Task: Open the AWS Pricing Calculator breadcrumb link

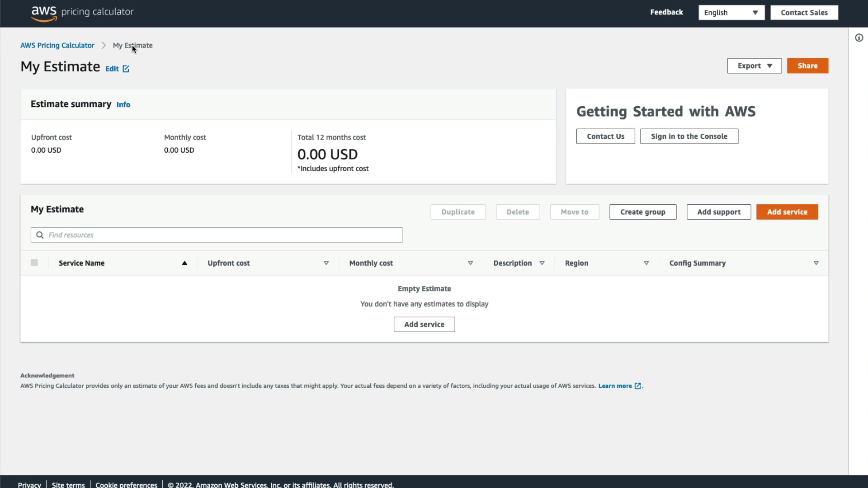Action: coord(57,45)
